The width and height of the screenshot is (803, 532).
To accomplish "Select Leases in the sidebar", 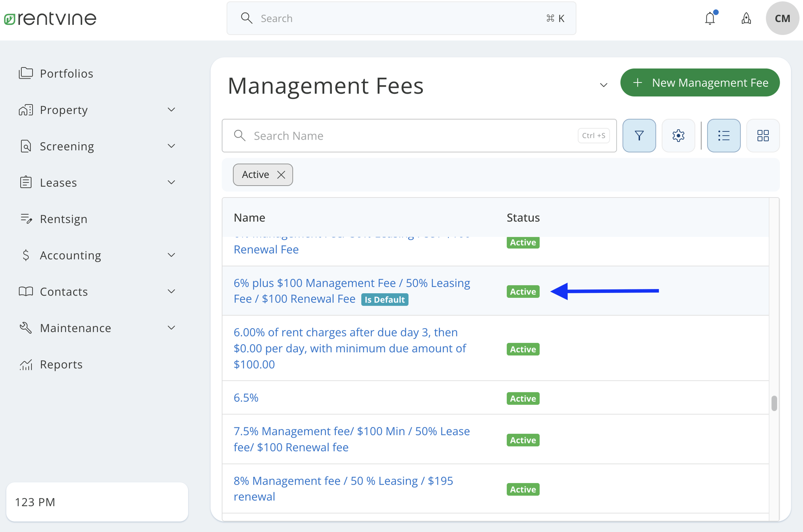I will pos(58,182).
